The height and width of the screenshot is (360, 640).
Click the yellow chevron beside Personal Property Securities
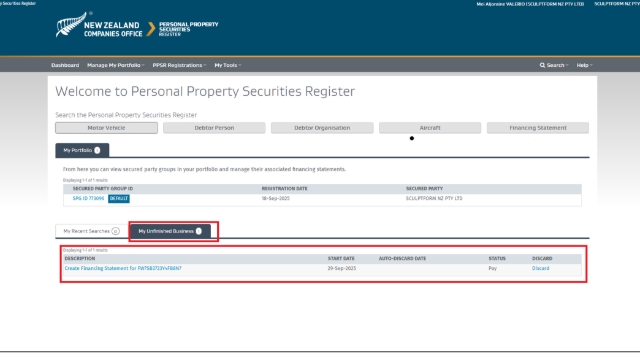(x=151, y=29)
